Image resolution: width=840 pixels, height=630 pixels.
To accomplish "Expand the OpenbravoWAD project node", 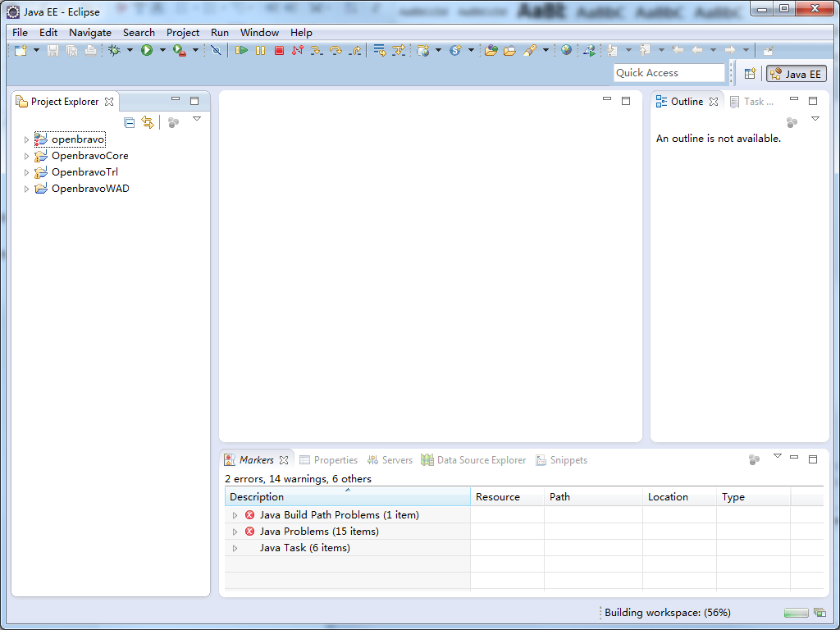I will 26,189.
